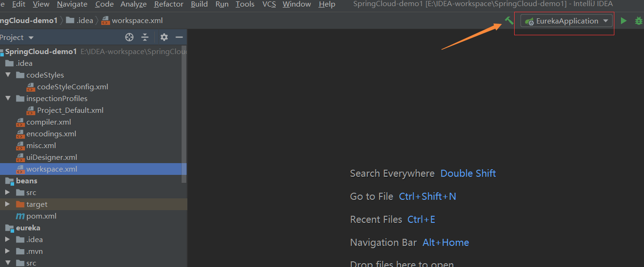Expand the .mvn folder arrow
Screen dimensions: 644x267
click(8, 251)
